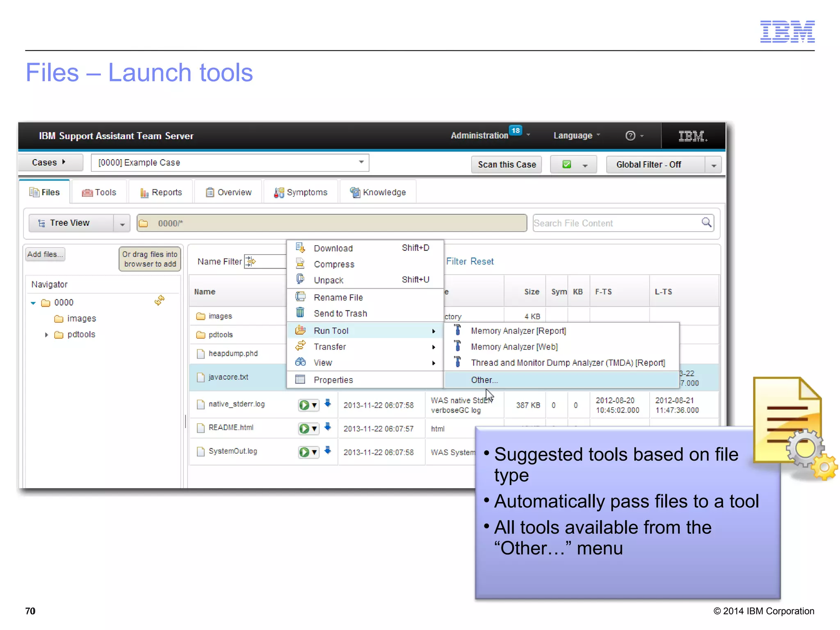This screenshot has height=630, width=840.
Task: Click download arrow for SystemOut.log
Action: tap(328, 450)
